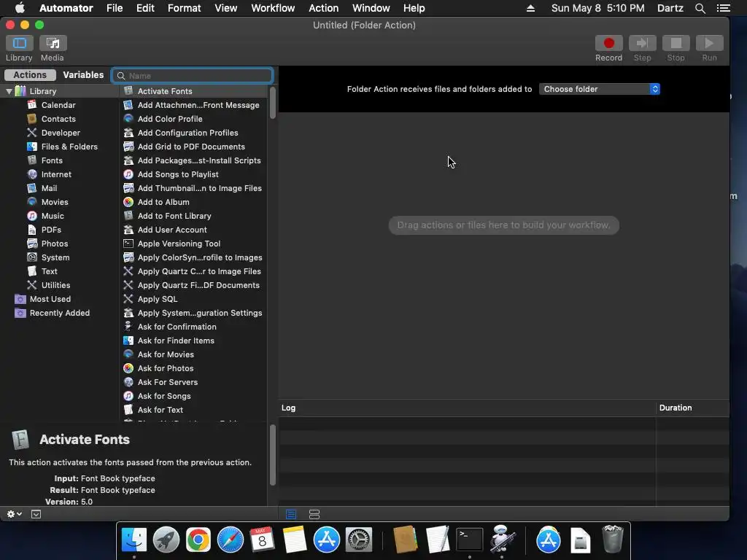Toggle the Library panel toolbar button
Viewport: 747px width, 560px height.
click(x=20, y=43)
